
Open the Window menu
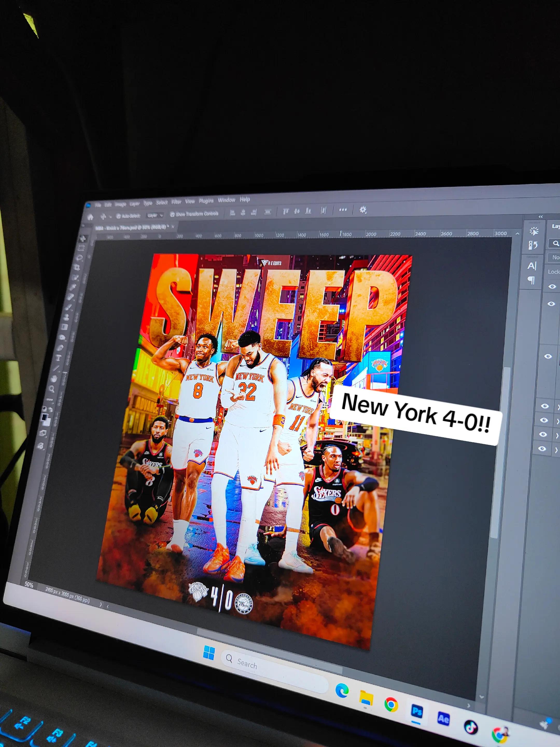coord(227,200)
